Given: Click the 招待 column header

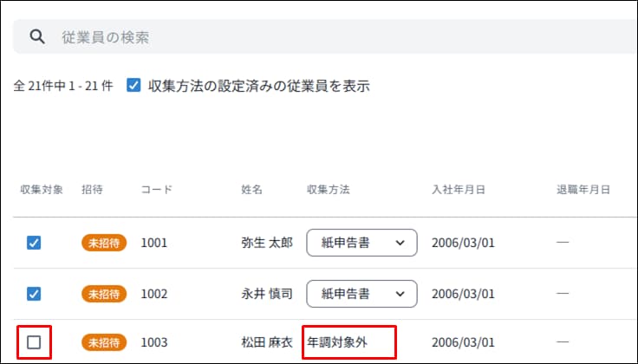Looking at the screenshot, I should [x=92, y=189].
